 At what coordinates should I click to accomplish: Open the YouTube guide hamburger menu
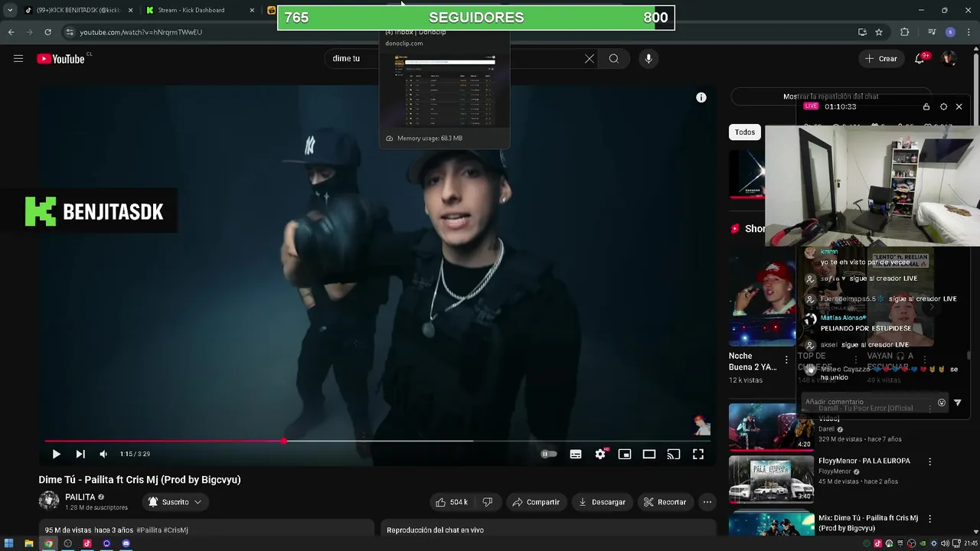(18, 58)
